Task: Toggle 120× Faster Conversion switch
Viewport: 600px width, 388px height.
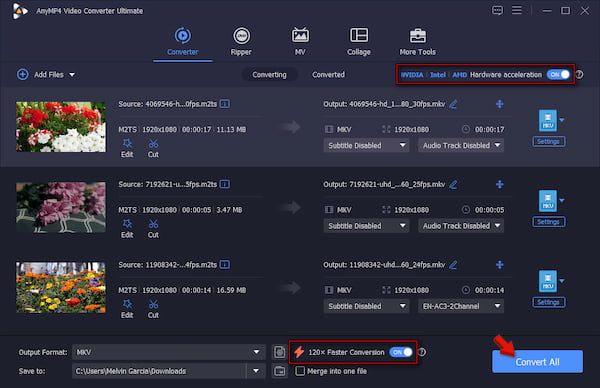Action: tap(401, 352)
